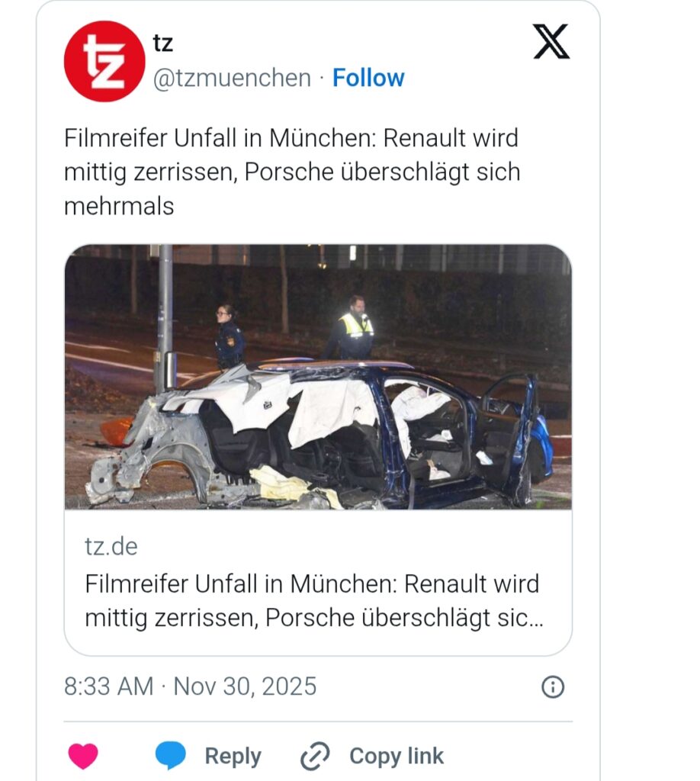Image resolution: width=700 pixels, height=781 pixels.
Task: Click the @tzmuenchen handle
Action: pyautogui.click(x=232, y=79)
